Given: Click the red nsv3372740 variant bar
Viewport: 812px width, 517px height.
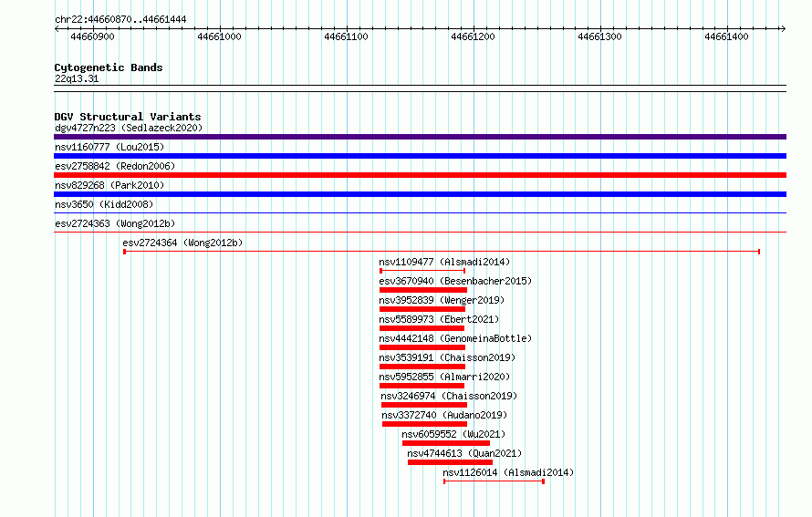Looking at the screenshot, I should click(x=424, y=424).
